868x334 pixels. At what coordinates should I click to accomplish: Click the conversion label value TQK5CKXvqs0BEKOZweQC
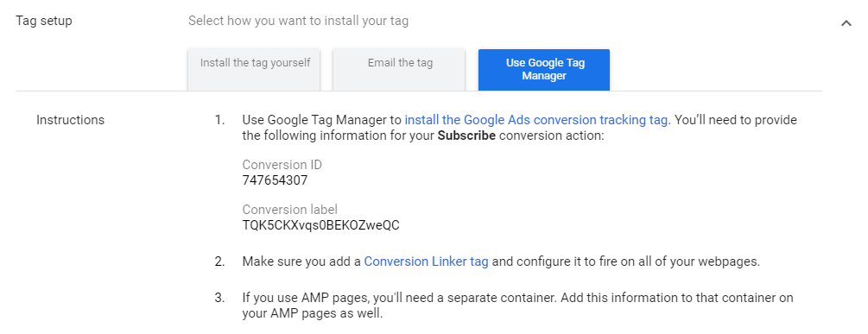coord(321,225)
